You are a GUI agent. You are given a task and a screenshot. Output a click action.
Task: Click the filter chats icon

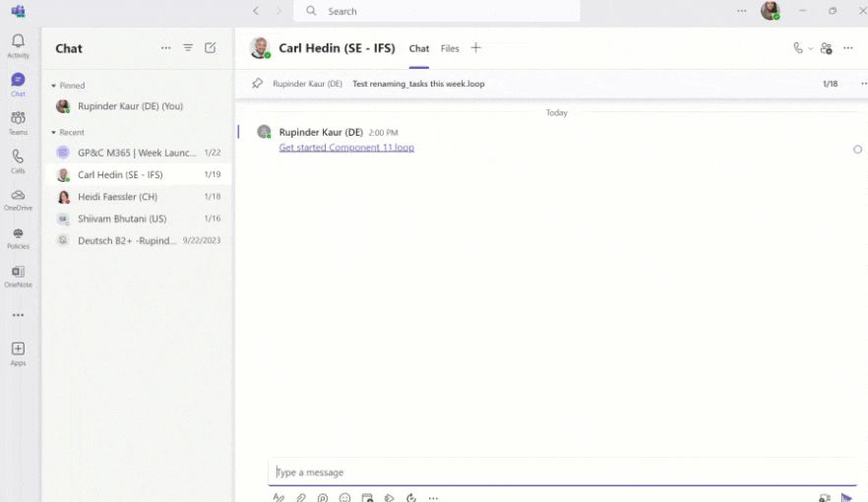[x=188, y=48]
